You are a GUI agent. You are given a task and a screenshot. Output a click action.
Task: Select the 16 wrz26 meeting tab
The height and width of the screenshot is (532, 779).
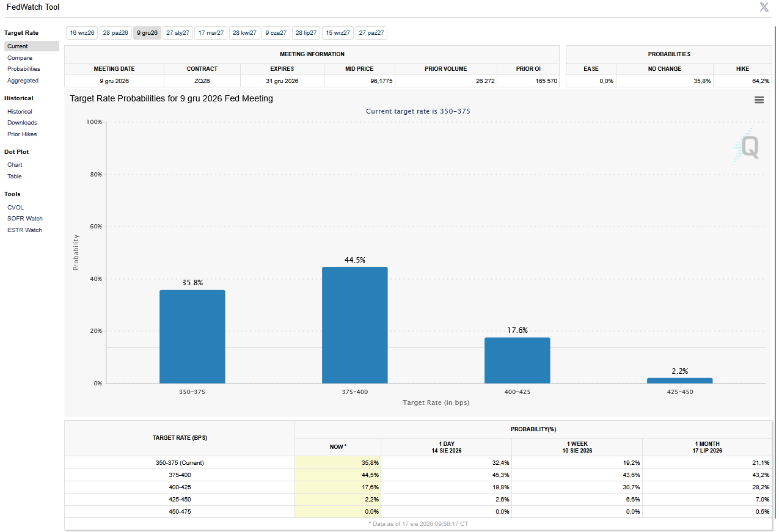tap(82, 33)
